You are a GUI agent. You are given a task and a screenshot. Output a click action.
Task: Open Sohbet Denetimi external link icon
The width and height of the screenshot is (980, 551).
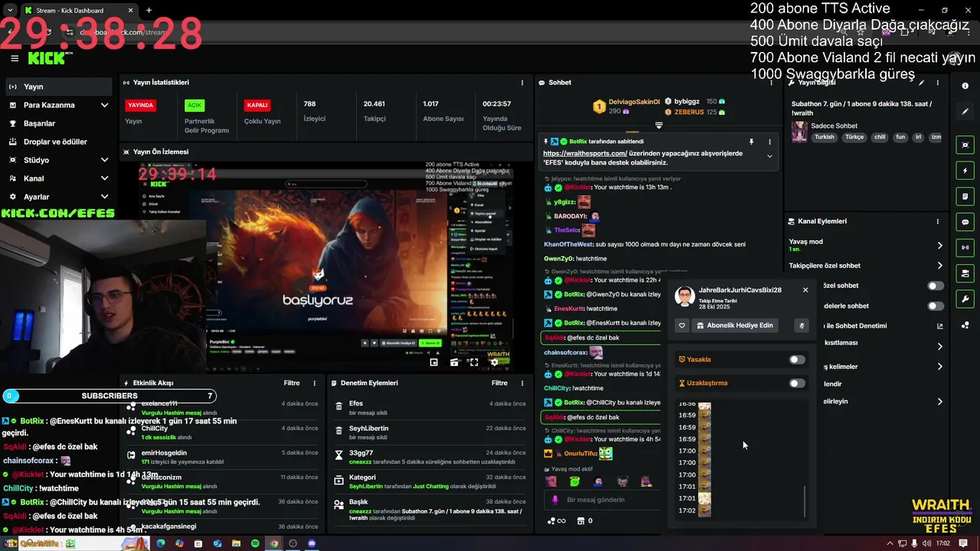[x=940, y=326]
